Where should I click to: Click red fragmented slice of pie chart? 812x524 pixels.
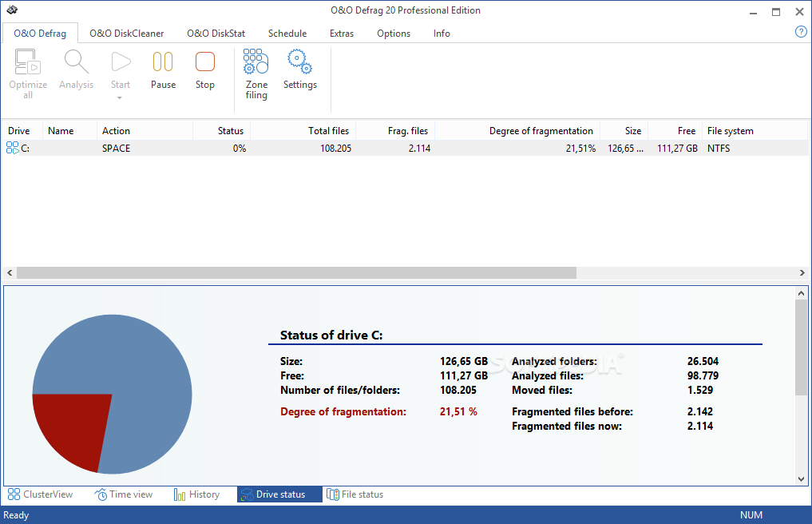[x=73, y=427]
